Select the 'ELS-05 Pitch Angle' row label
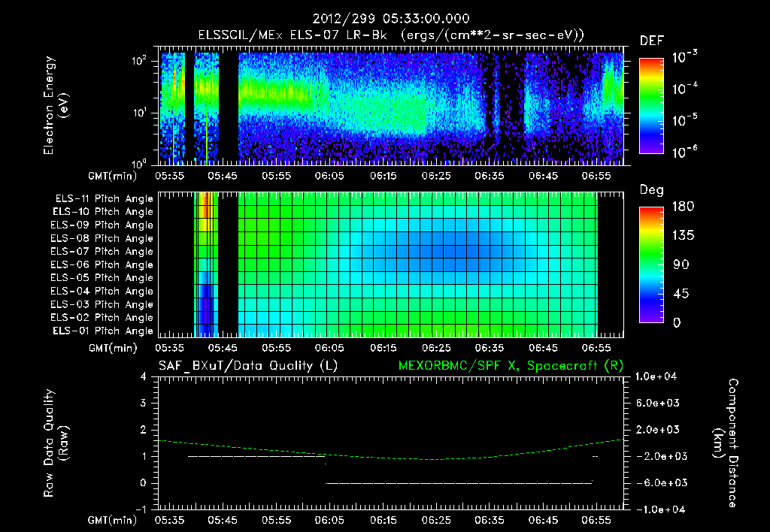 tap(102, 278)
